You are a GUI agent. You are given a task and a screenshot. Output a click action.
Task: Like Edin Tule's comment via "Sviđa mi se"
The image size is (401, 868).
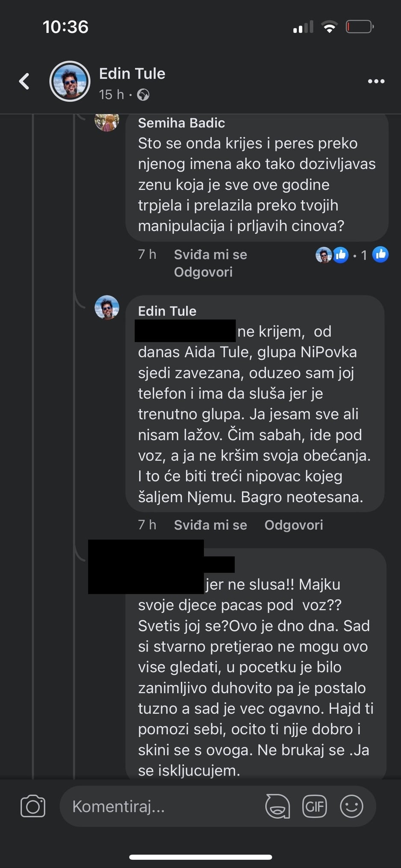(x=210, y=525)
